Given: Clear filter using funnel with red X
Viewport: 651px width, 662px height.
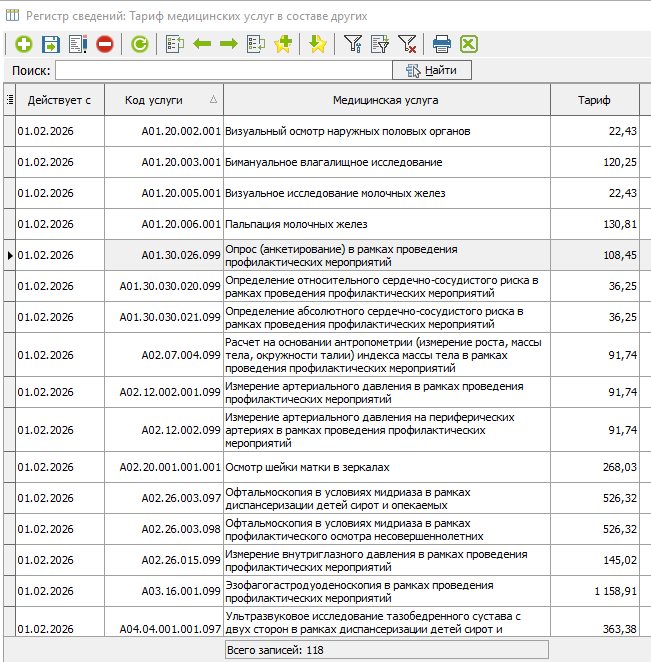Looking at the screenshot, I should tap(407, 44).
